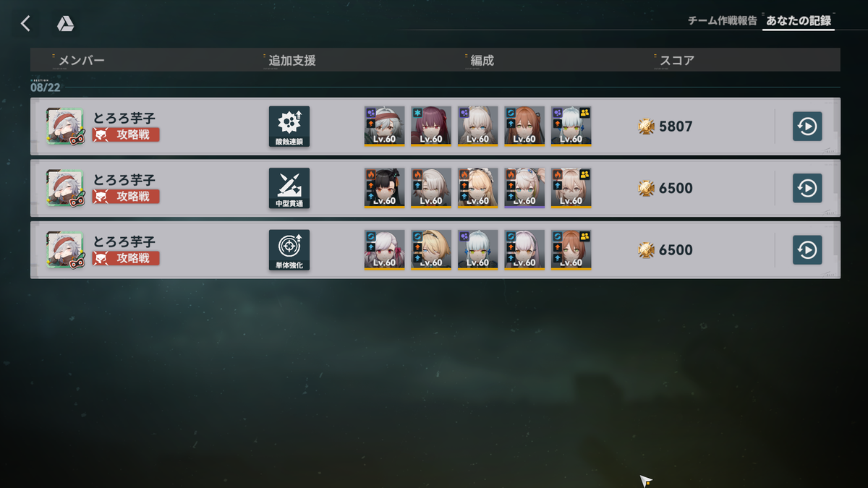868x488 pixels.
Task: Select black-haired first character in second row
Action: pyautogui.click(x=385, y=188)
